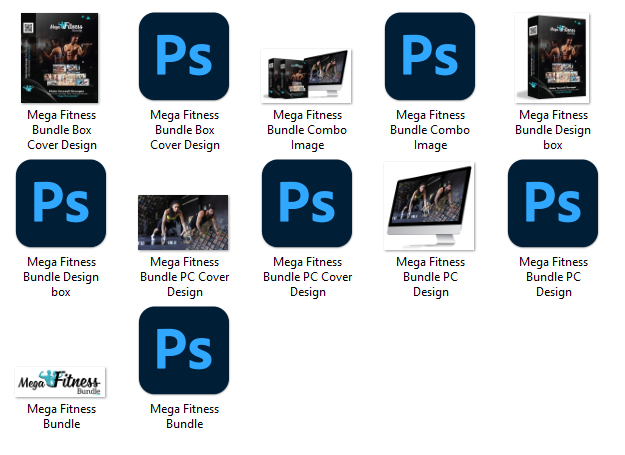Open the 3D design box image thumbnail
The width and height of the screenshot is (625, 455).
552,58
